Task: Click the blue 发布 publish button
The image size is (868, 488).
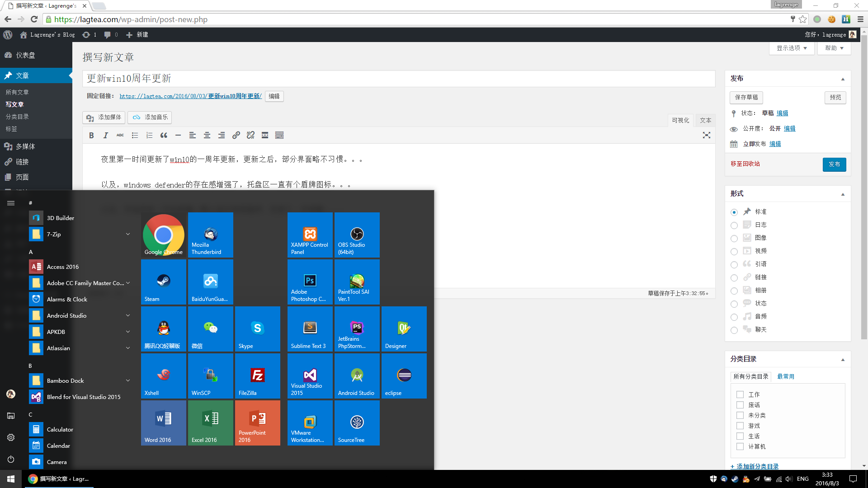Action: [x=834, y=164]
